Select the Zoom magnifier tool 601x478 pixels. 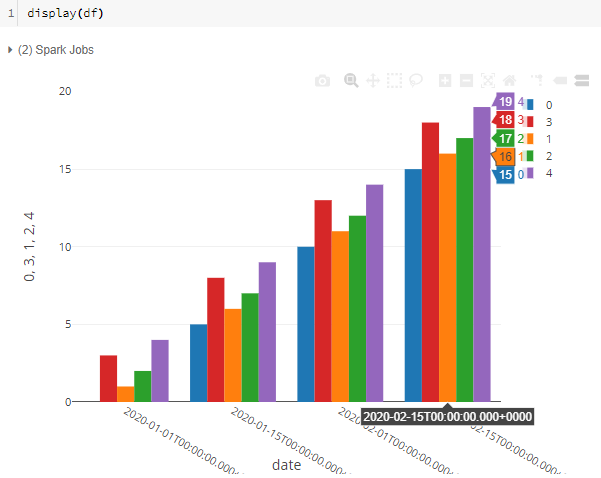[351, 80]
